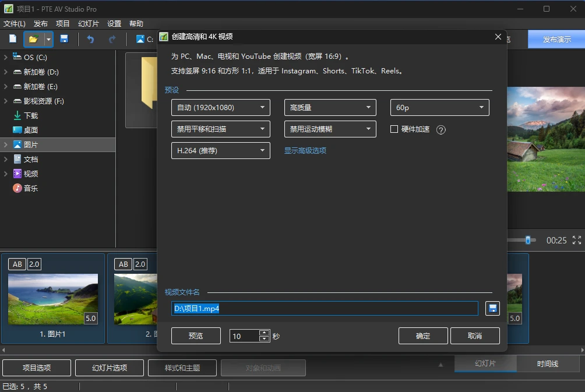
Task: Expand the OS (C:) drive node
Action: 6,57
